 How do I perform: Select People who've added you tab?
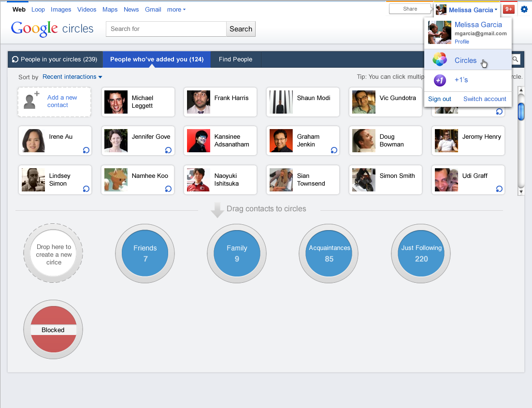157,59
